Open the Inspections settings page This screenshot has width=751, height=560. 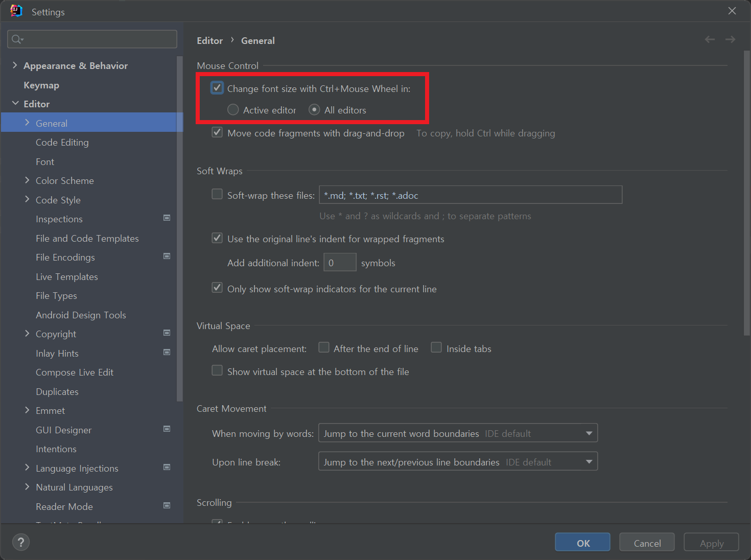(59, 219)
